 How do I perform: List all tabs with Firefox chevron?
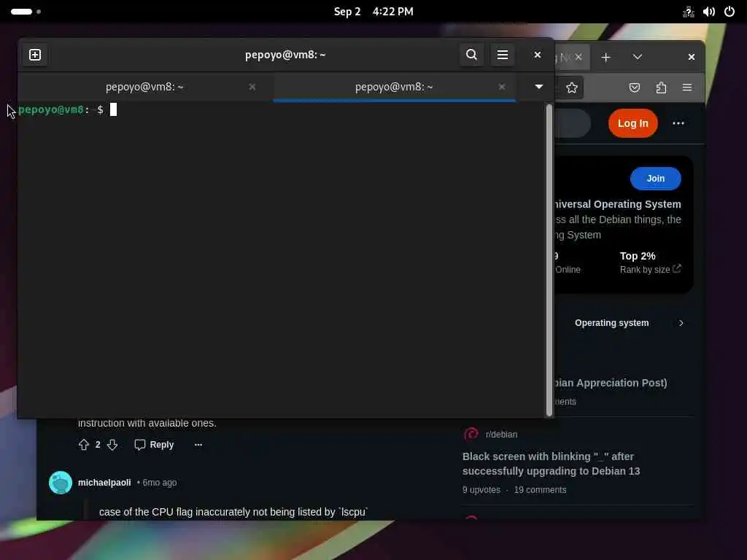(x=638, y=57)
